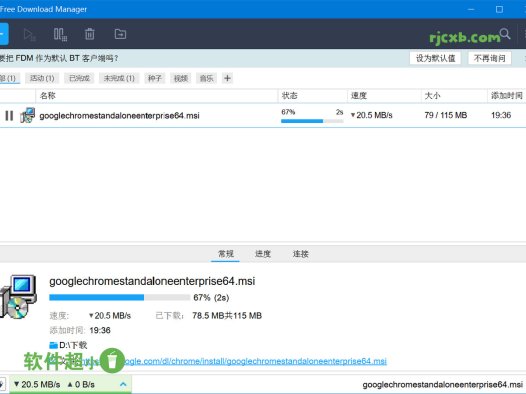Click 设为默认值 button
This screenshot has width=526, height=394.
(x=435, y=58)
